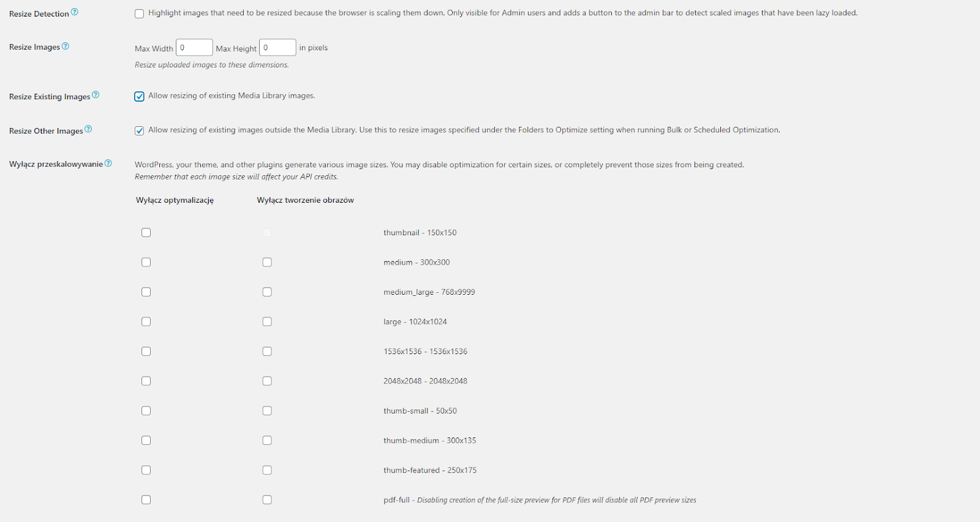Click the Max Width input field
This screenshot has width=980, height=522.
tap(194, 48)
